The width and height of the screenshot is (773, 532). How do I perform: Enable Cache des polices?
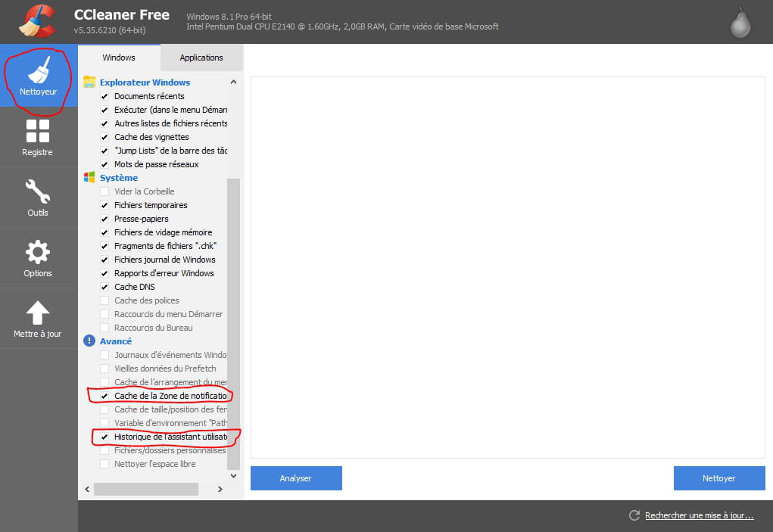104,300
